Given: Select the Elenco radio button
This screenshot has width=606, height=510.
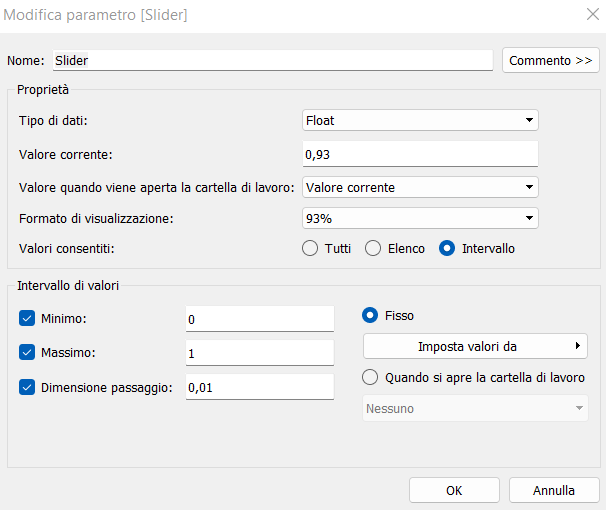Looking at the screenshot, I should 373,248.
